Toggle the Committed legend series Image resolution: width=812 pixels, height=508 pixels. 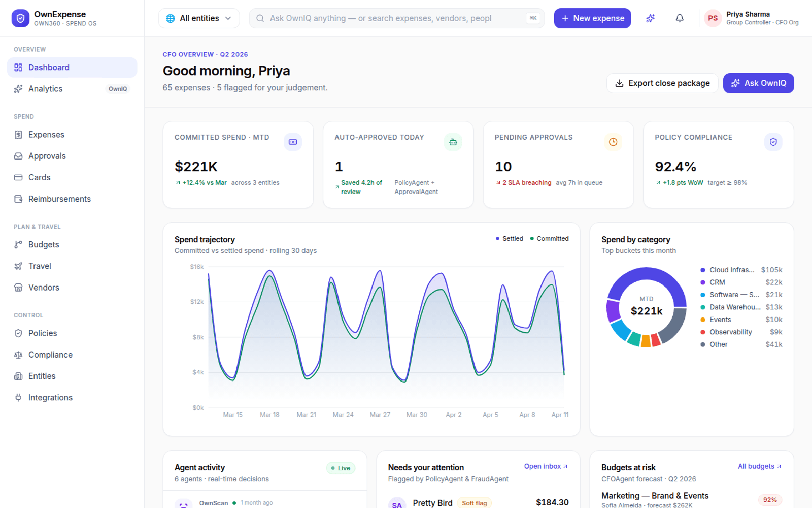click(x=549, y=239)
